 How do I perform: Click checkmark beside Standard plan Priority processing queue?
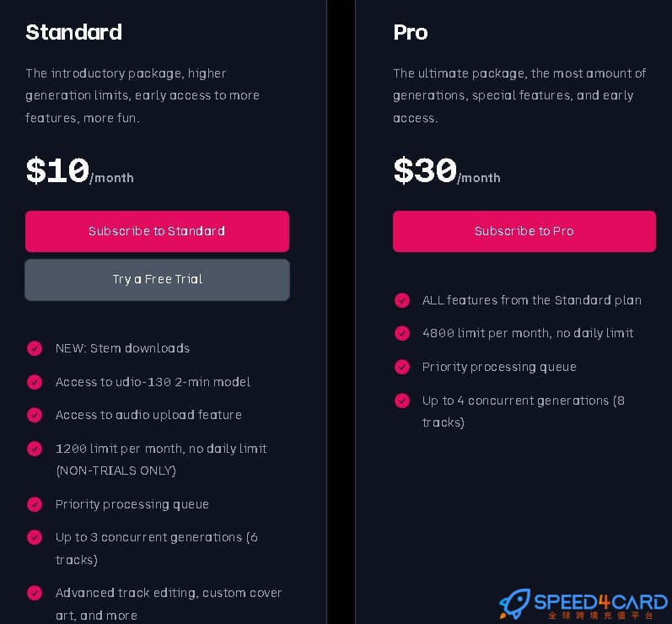point(35,504)
